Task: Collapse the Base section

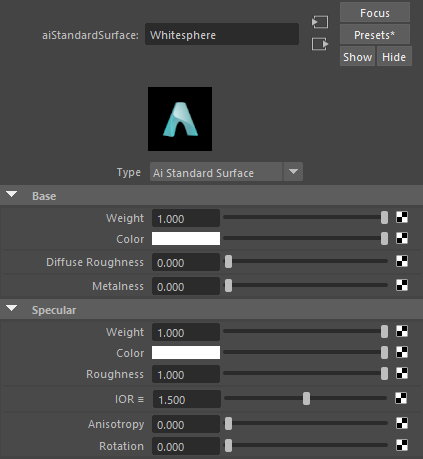Action: point(12,194)
